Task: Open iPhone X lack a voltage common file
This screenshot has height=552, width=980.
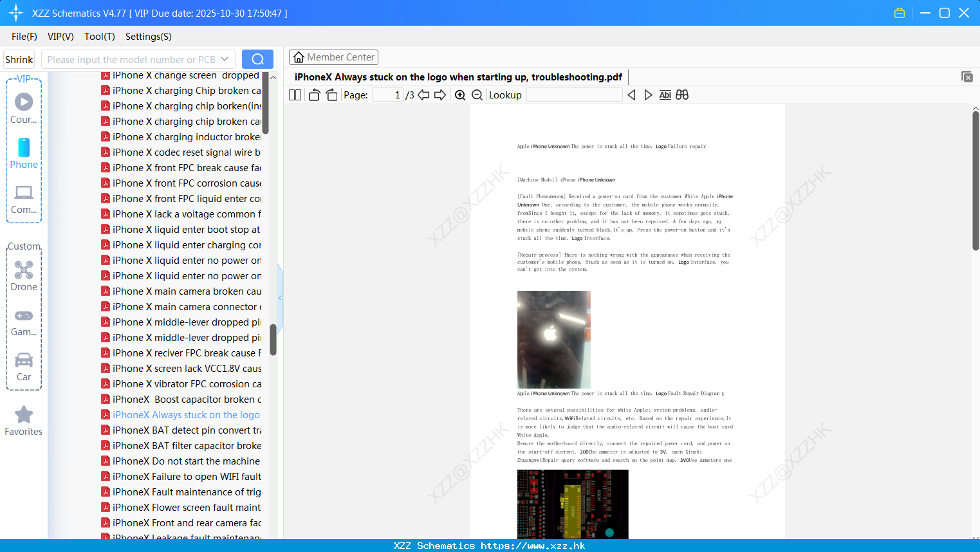Action: click(181, 214)
